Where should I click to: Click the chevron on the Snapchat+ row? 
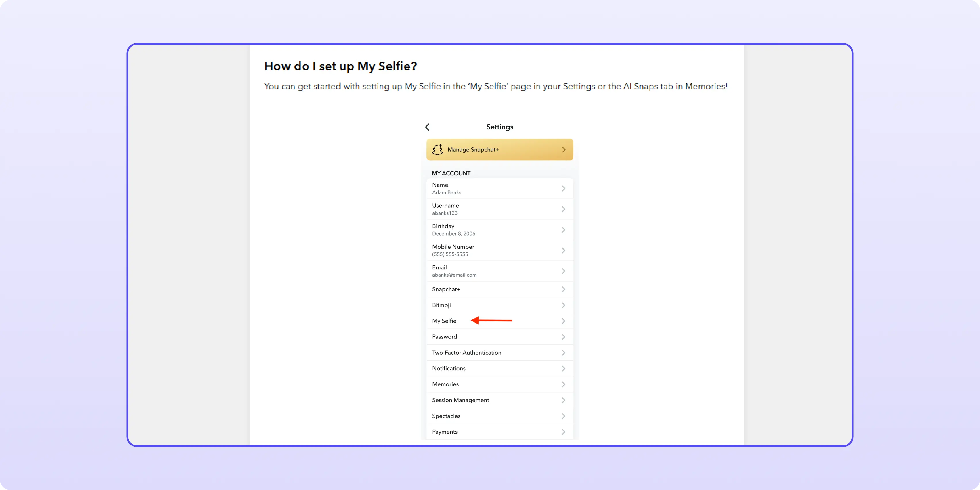pos(563,290)
